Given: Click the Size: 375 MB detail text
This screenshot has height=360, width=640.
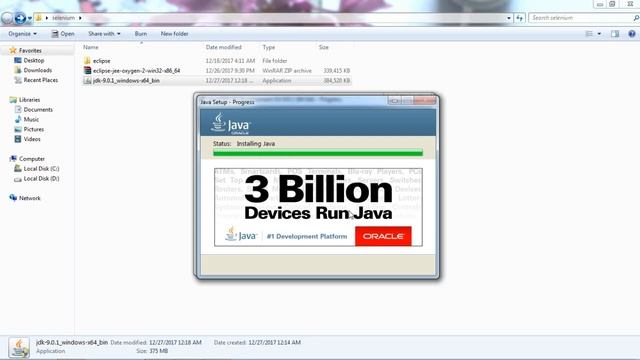Looking at the screenshot, I should (x=152, y=351).
